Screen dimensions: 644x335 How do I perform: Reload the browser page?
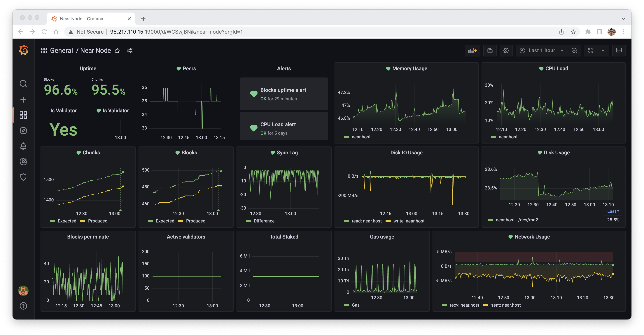pyautogui.click(x=44, y=32)
